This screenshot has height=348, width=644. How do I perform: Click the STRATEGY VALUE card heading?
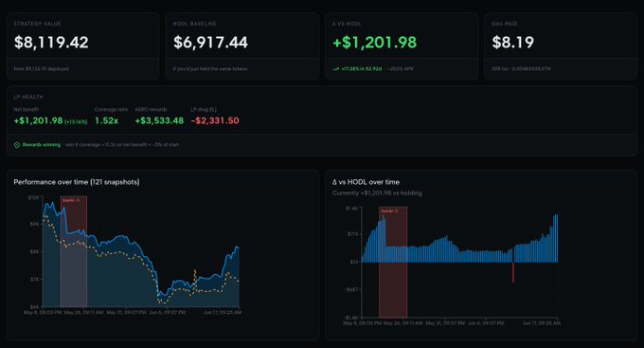[37, 24]
